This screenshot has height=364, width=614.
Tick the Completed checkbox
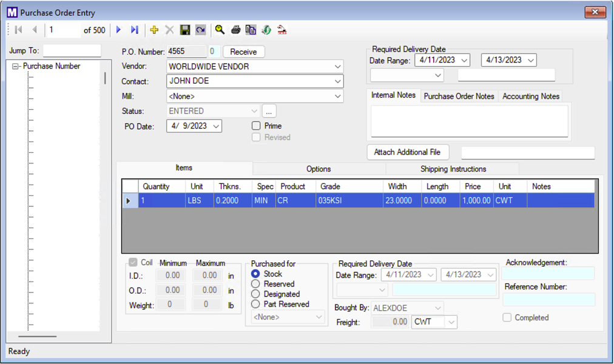point(507,317)
